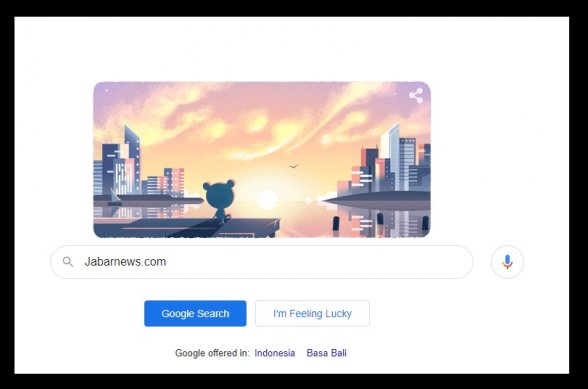This screenshot has width=588, height=389.
Task: Switch Google language to Basa Bali
Action: coord(326,353)
